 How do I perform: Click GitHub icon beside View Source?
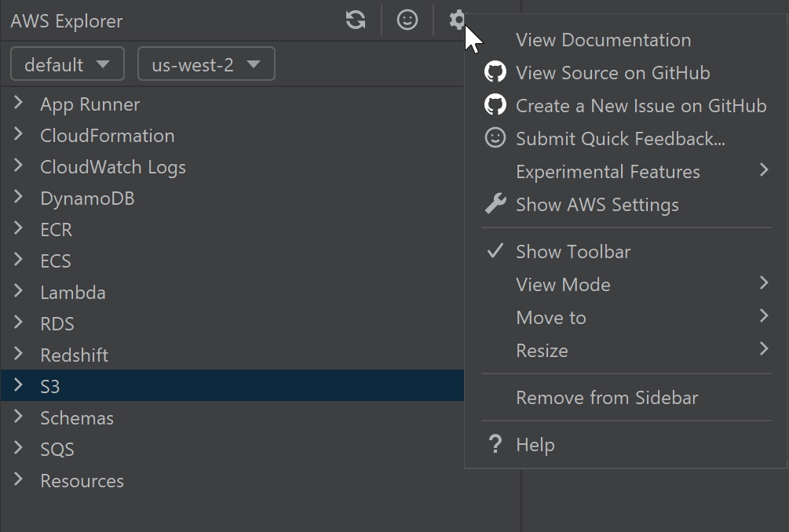tap(495, 73)
